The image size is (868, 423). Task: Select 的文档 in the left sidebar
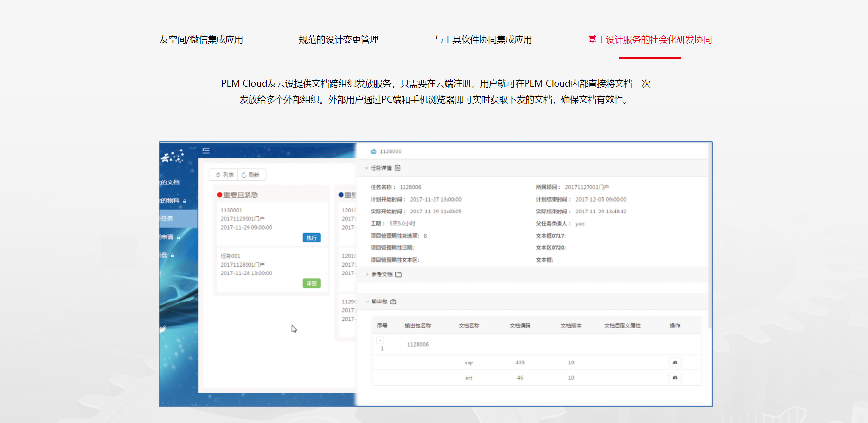click(170, 182)
